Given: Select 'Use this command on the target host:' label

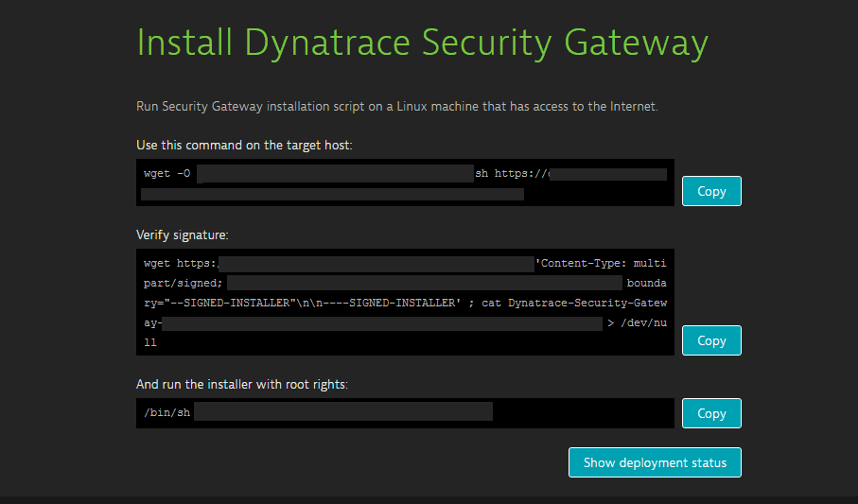Looking at the screenshot, I should tap(244, 145).
